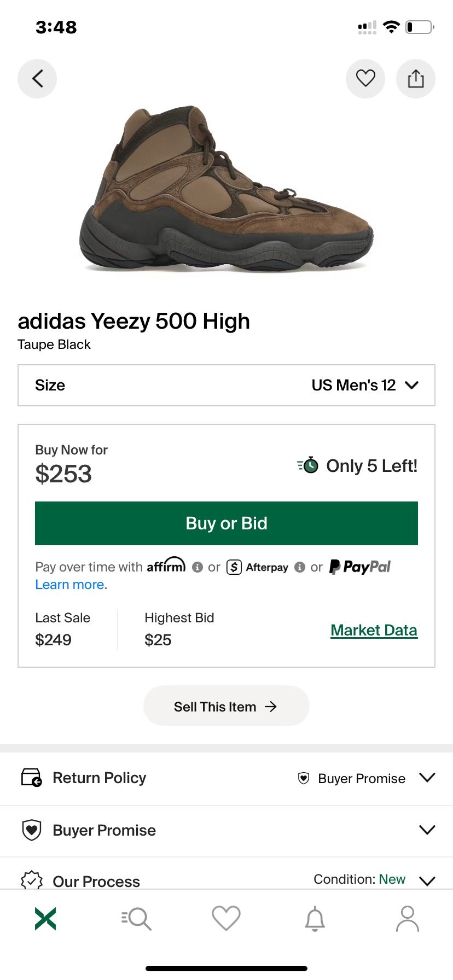Favorite the shoe with heart icon
The width and height of the screenshot is (453, 980).
tap(365, 79)
